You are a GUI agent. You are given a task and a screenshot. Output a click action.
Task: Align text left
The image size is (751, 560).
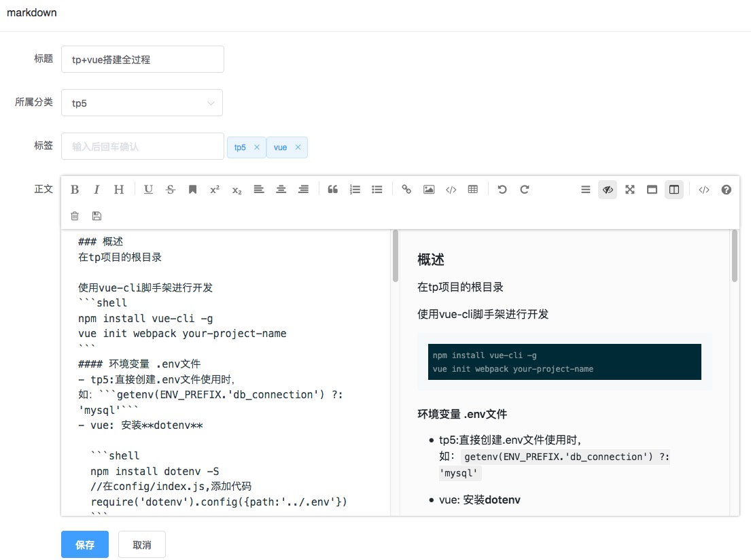pyautogui.click(x=259, y=190)
